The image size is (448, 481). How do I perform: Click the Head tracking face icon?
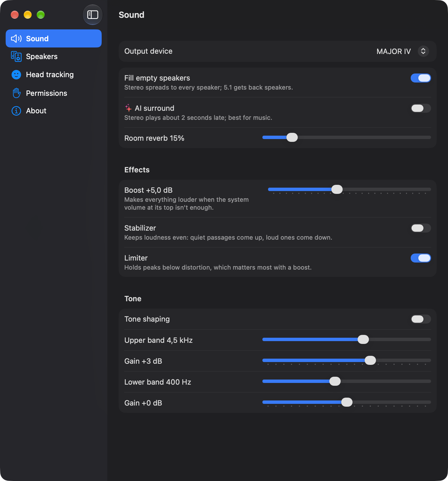16,75
